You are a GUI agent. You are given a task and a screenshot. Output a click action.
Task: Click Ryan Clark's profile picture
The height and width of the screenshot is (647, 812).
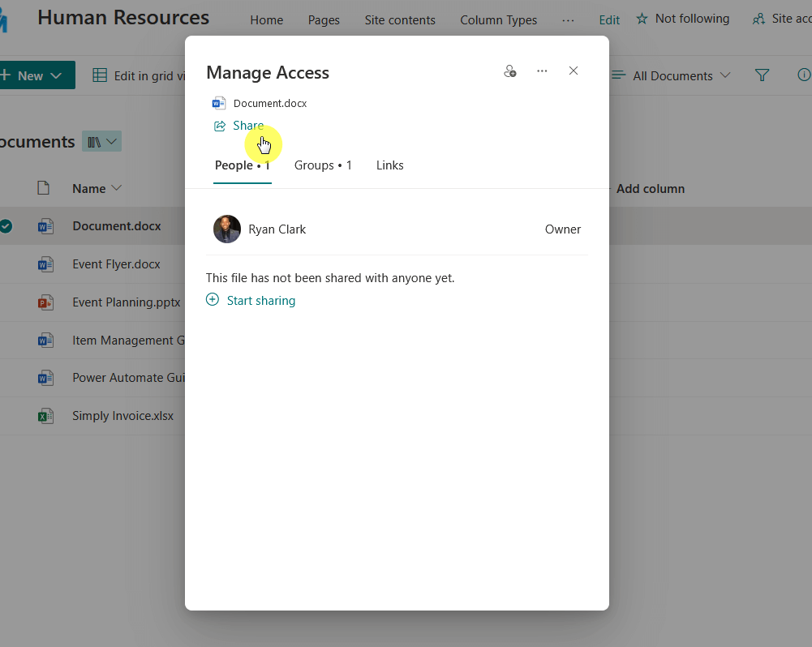227,229
